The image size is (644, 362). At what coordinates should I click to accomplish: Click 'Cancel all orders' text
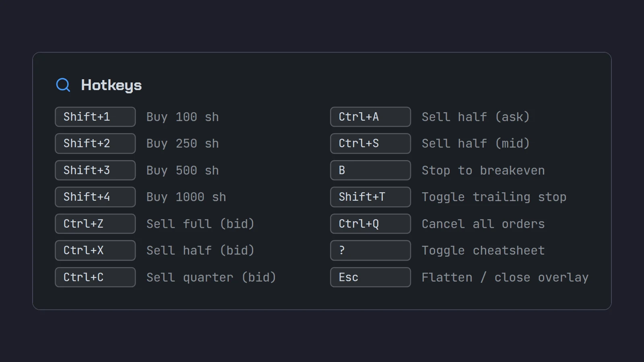(x=483, y=224)
